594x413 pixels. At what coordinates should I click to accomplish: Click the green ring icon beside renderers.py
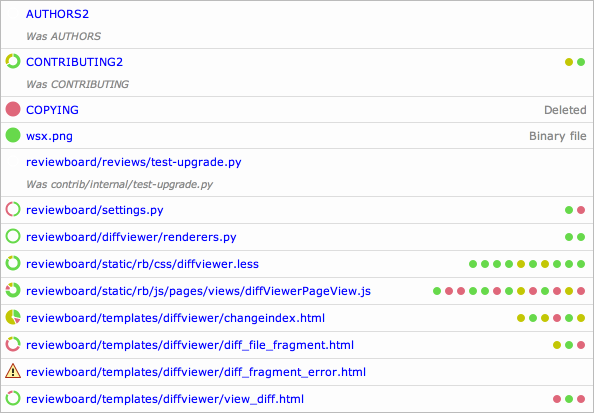(13, 236)
